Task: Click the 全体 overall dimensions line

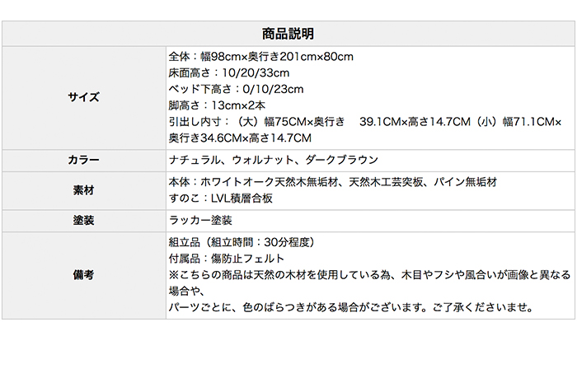Action: pyautogui.click(x=260, y=57)
